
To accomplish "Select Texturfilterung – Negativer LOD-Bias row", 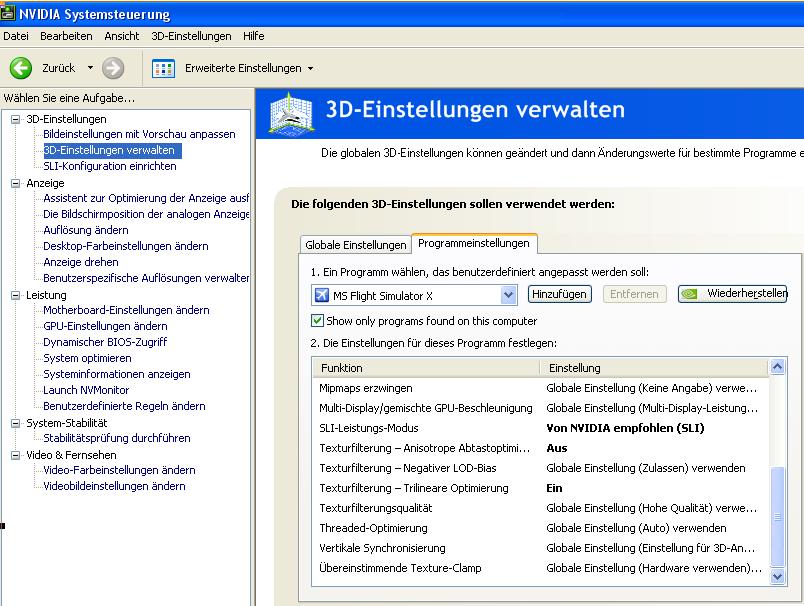I will [540, 468].
